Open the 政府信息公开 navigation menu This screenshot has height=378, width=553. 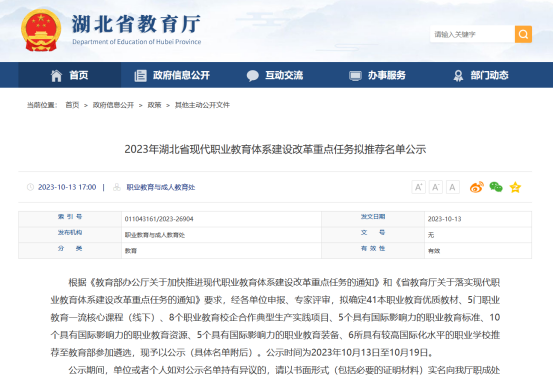pos(172,75)
